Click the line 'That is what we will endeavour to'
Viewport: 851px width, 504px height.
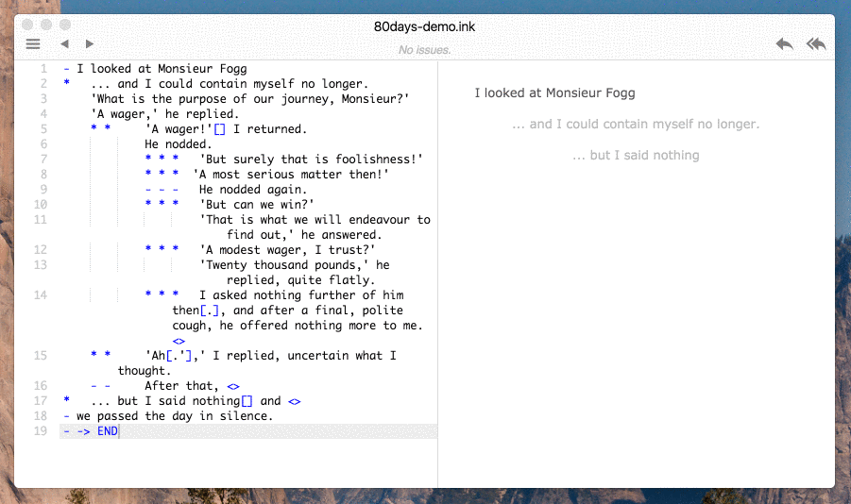coord(315,220)
